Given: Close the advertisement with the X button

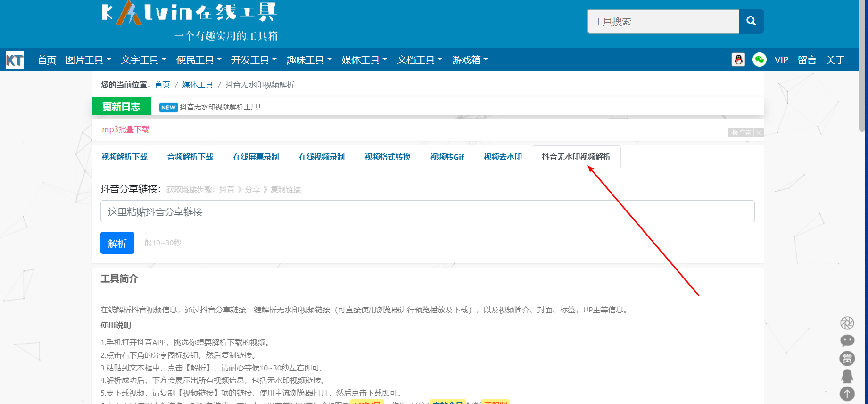Looking at the screenshot, I should [x=758, y=133].
